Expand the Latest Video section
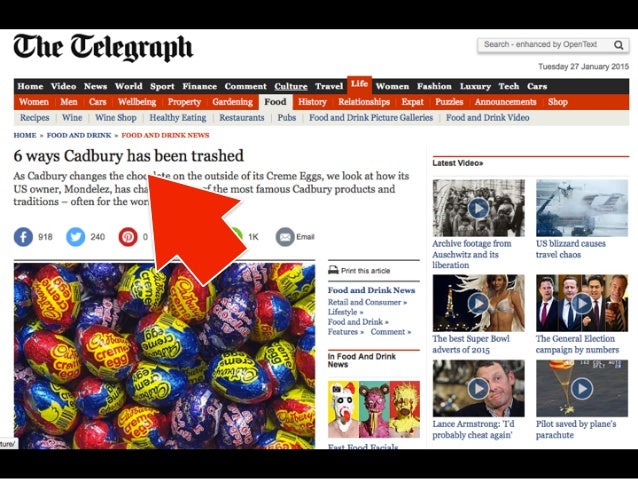The height and width of the screenshot is (479, 638). click(458, 163)
